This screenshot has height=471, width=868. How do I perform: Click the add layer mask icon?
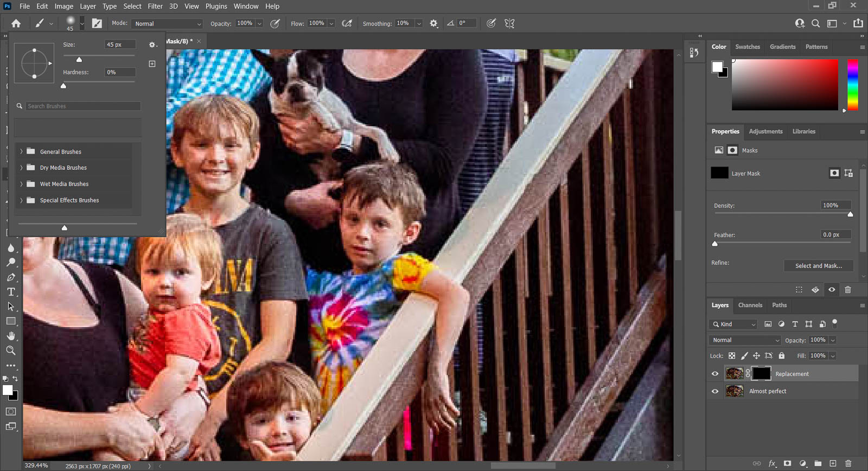pyautogui.click(x=787, y=463)
